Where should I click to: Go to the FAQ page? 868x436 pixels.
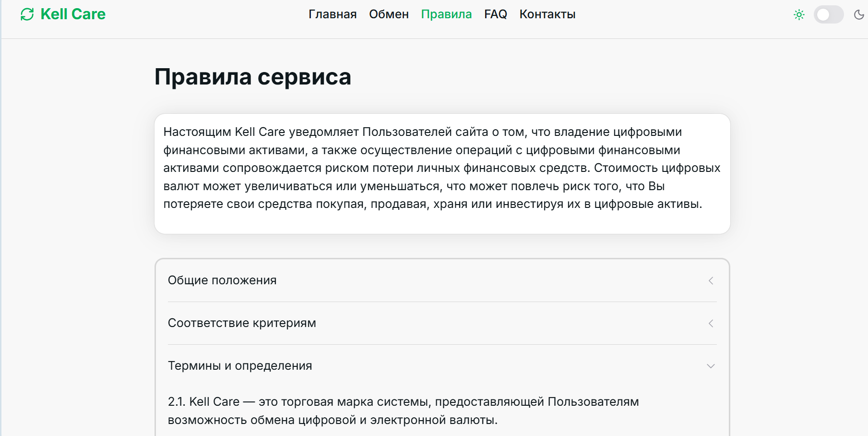[x=496, y=14]
